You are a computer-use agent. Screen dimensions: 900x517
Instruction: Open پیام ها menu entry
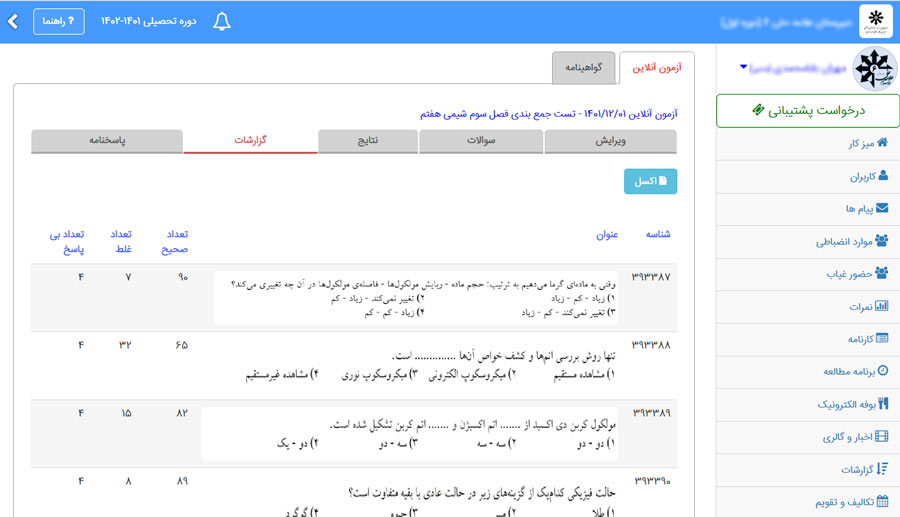808,208
